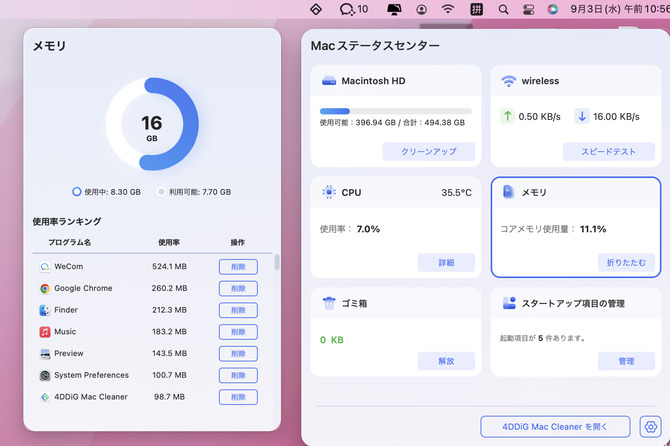Click the 使用率 column header
This screenshot has width=670, height=446.
point(169,242)
